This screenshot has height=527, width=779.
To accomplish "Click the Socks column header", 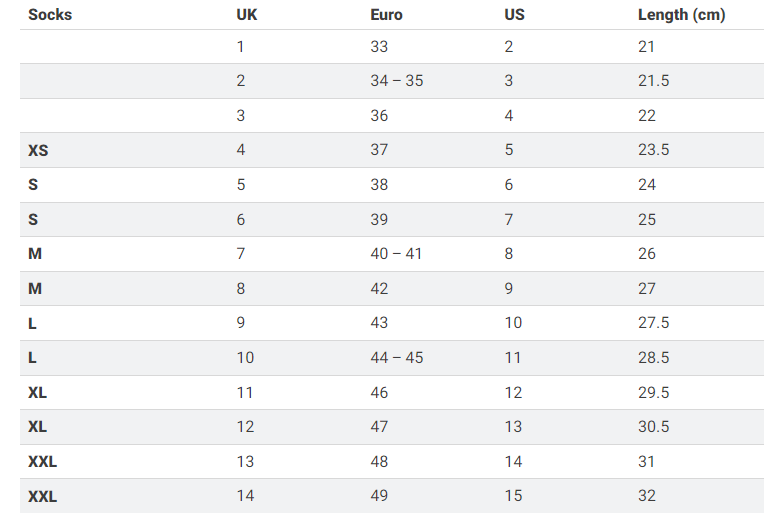I will [50, 15].
